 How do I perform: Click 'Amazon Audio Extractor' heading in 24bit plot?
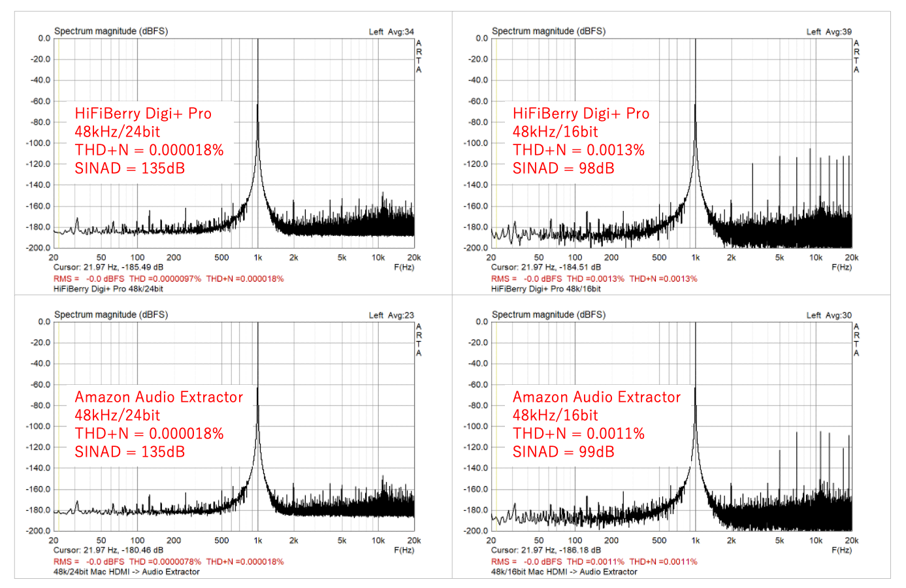(x=159, y=397)
